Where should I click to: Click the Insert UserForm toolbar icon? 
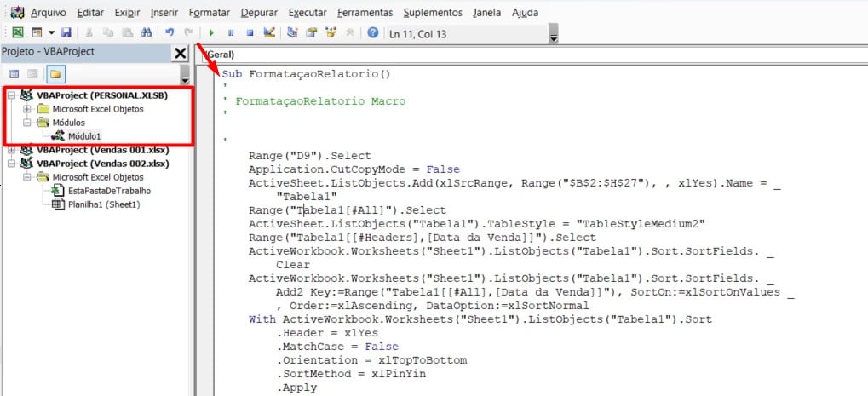37,32
